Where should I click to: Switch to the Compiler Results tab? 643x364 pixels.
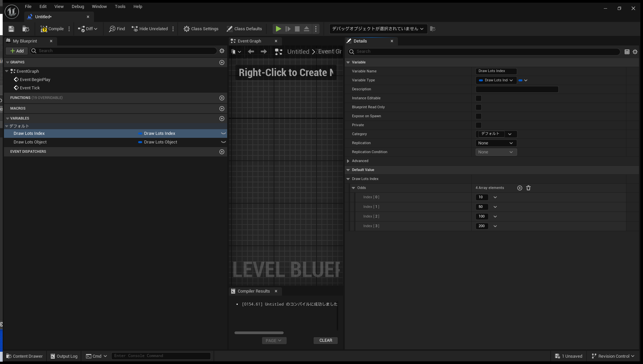point(254,291)
